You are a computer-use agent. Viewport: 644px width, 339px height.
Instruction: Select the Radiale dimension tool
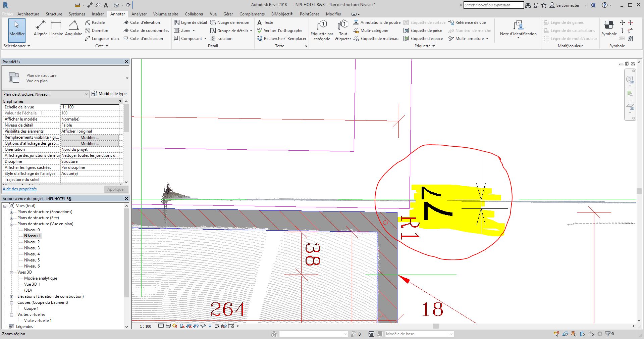pyautogui.click(x=95, y=22)
